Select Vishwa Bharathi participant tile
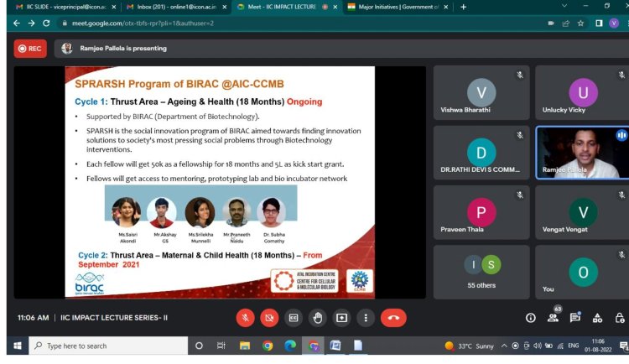629x364 pixels. (481, 93)
